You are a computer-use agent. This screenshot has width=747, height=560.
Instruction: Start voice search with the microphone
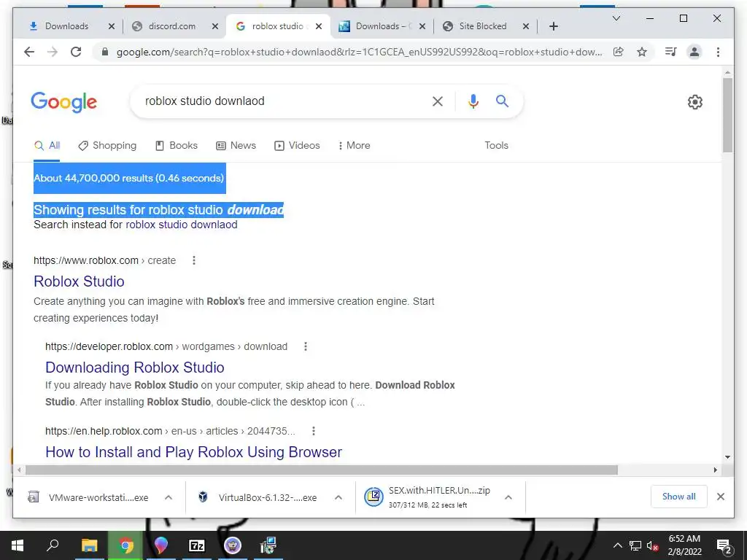[x=473, y=101]
